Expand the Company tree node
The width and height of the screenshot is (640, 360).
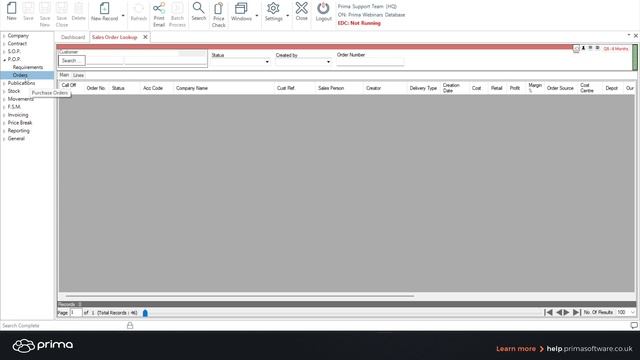tap(4, 36)
